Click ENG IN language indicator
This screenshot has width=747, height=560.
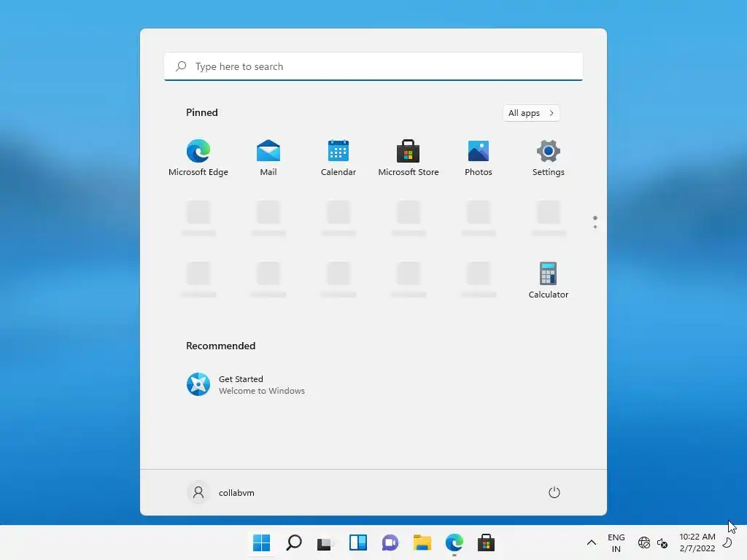(616, 542)
